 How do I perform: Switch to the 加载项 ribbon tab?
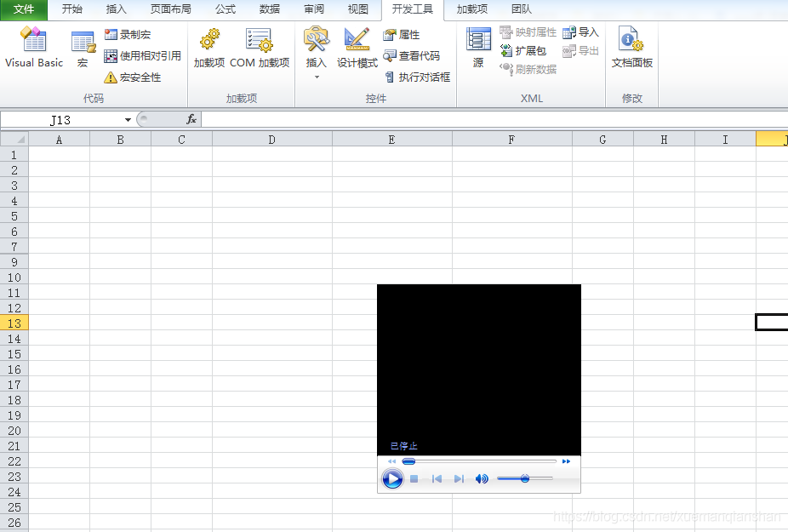[472, 9]
